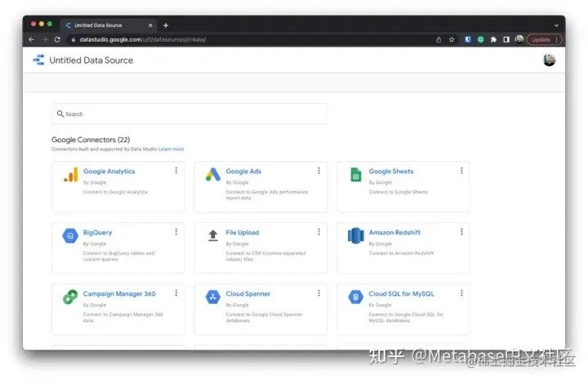Click the search magnifier icon

[60, 114]
